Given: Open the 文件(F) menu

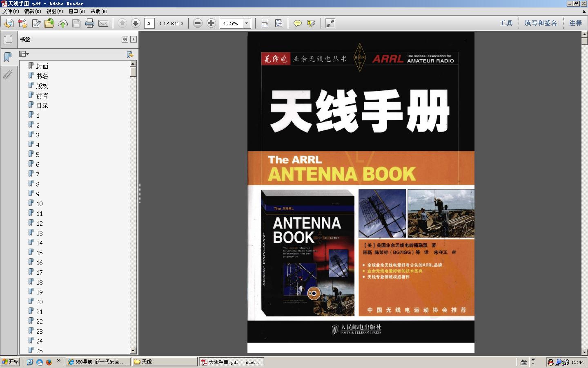Looking at the screenshot, I should point(11,11).
